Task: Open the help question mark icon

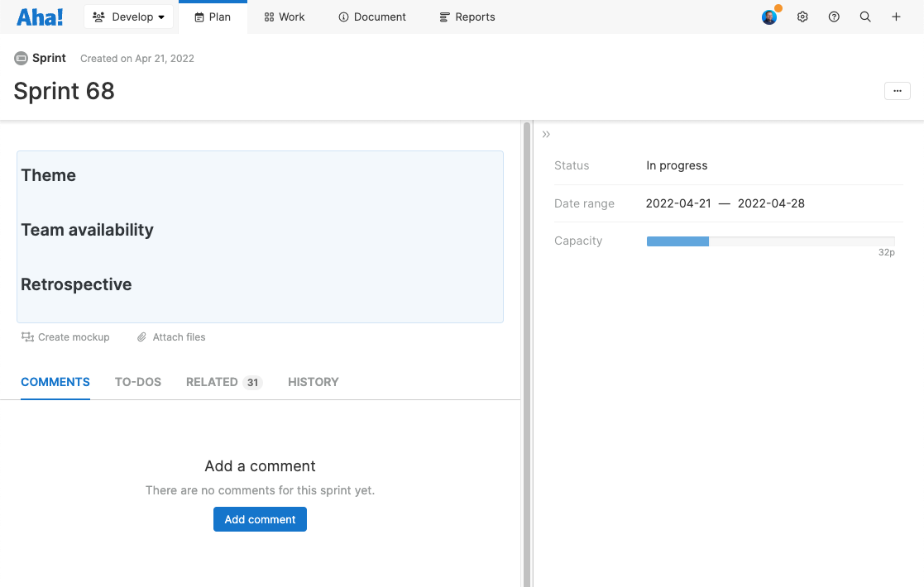Action: 833,17
